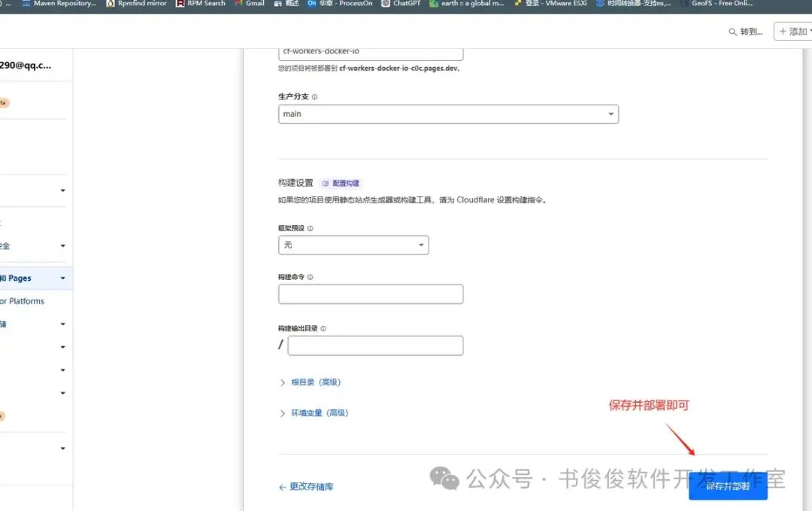Open the 配置构建 documentation link
812x511 pixels.
pos(341,184)
